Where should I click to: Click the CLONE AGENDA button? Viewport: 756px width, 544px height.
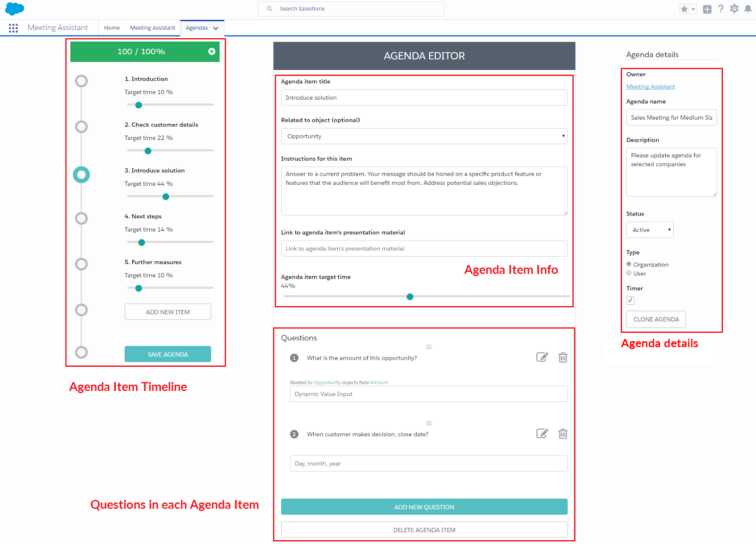[656, 319]
